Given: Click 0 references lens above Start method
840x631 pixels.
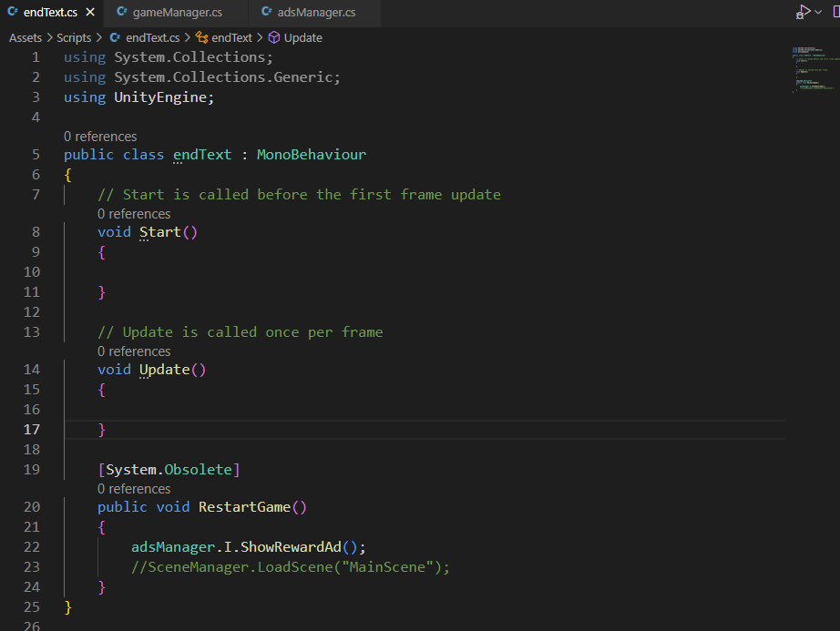Looking at the screenshot, I should (x=134, y=214).
